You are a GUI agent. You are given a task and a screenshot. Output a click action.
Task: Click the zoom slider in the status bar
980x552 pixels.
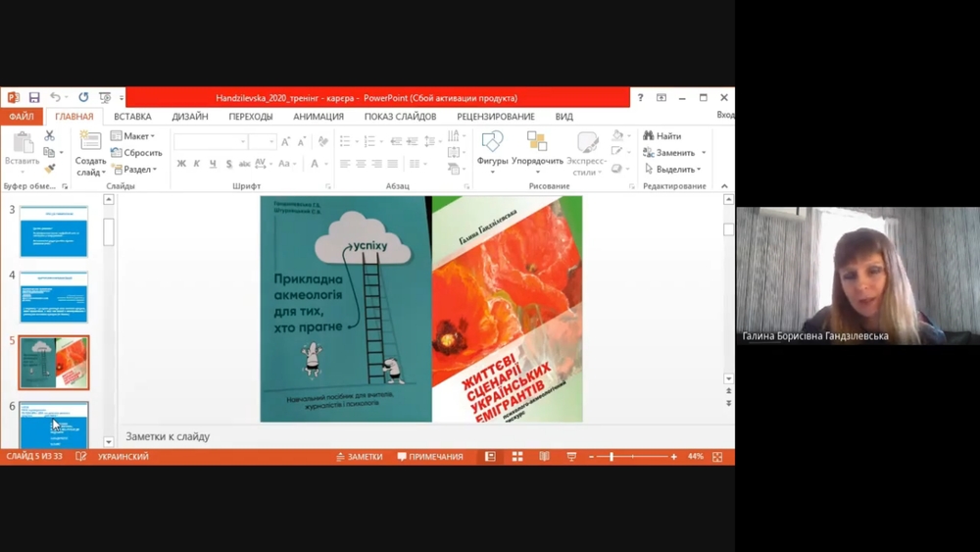(x=612, y=457)
